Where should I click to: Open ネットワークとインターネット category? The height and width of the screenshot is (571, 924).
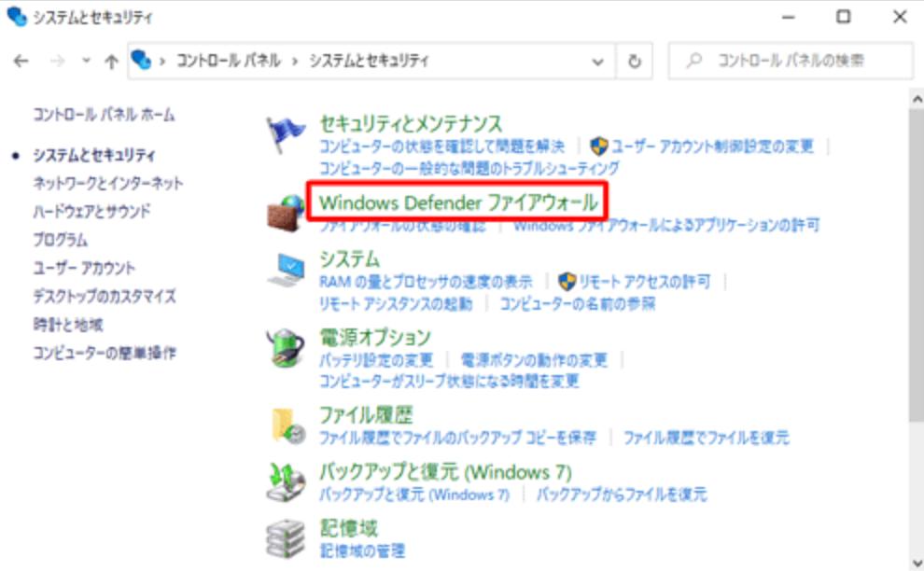(108, 183)
